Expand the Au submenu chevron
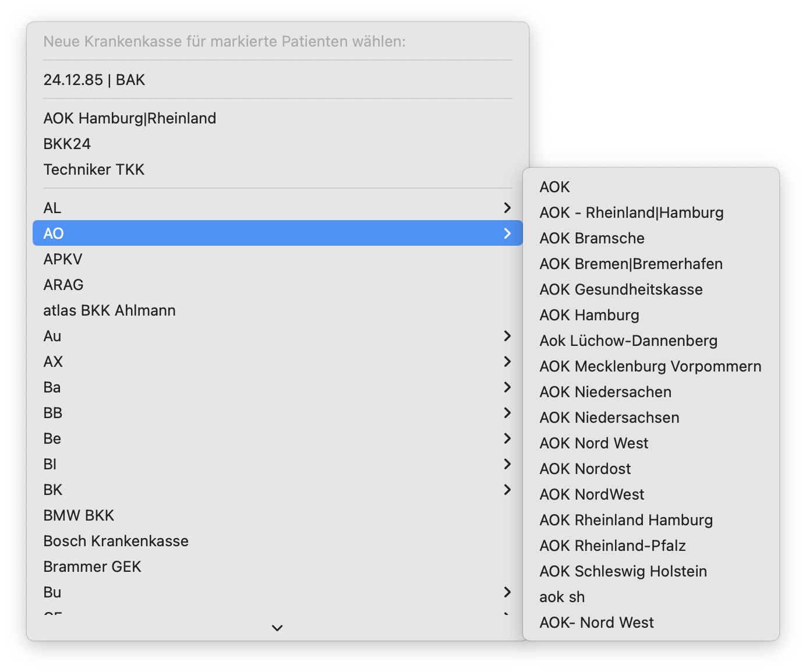 507,336
